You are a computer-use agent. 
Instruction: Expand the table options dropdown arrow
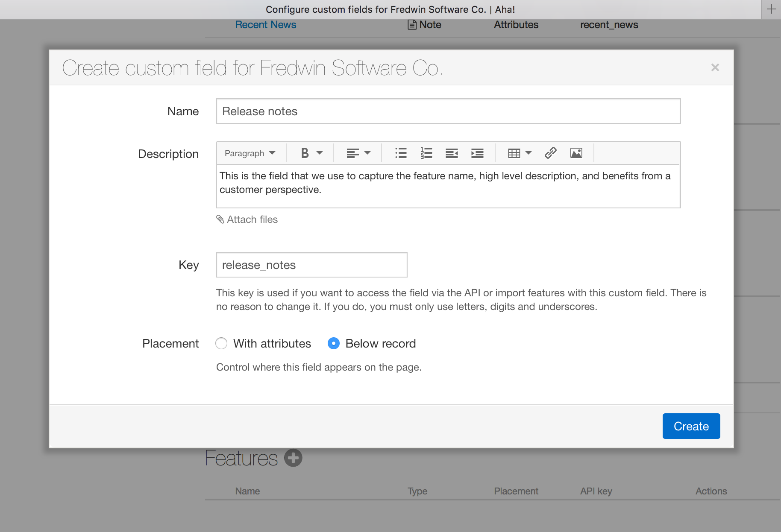[528, 153]
